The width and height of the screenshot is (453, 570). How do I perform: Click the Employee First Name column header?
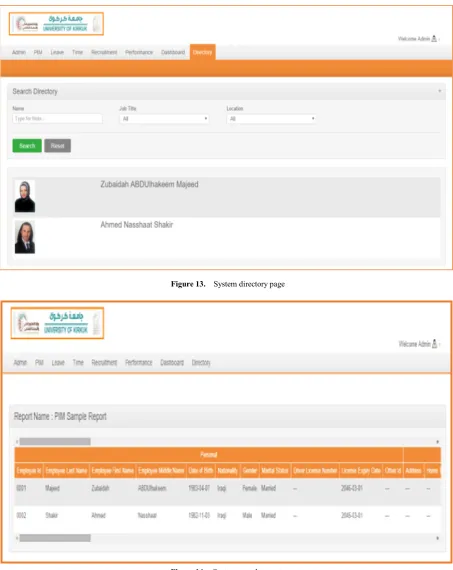pyautogui.click(x=113, y=470)
